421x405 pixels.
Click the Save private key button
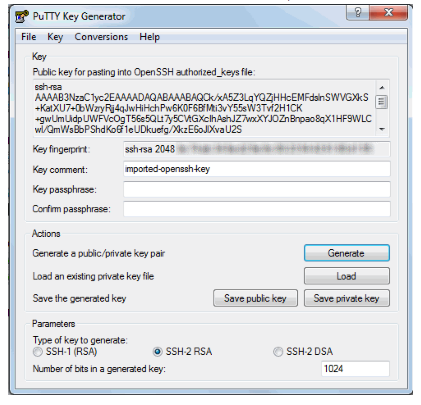[347, 298]
